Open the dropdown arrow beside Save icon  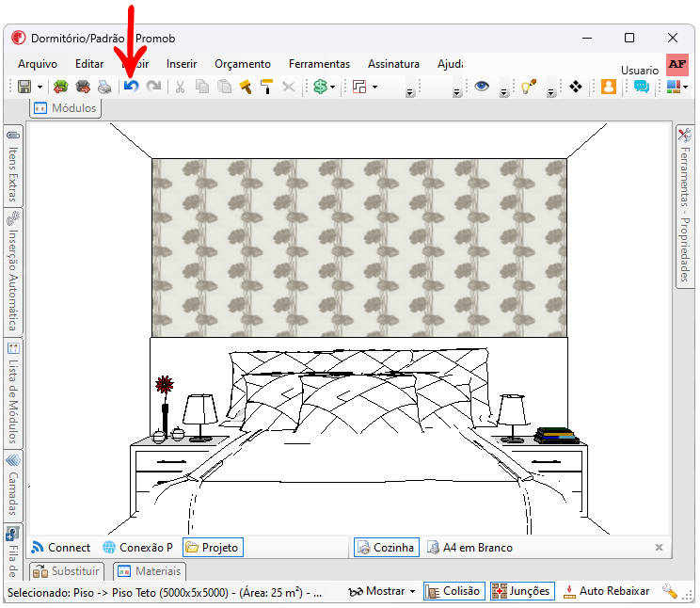click(x=40, y=87)
